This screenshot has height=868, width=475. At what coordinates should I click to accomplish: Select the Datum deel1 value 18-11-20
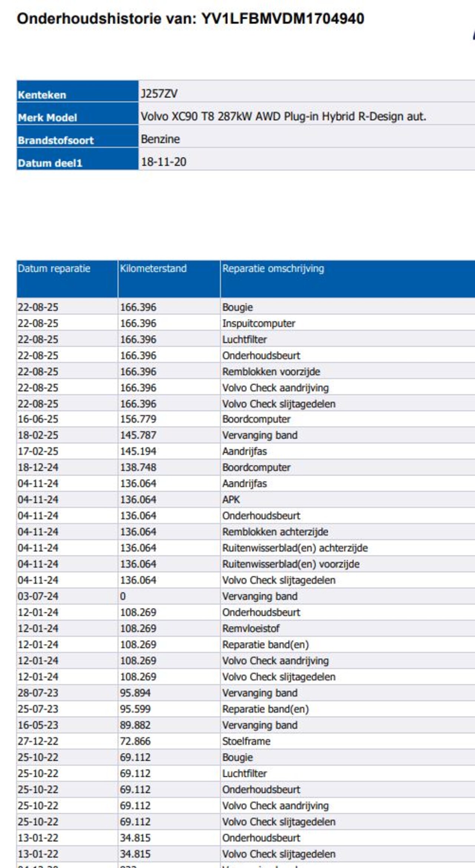163,162
